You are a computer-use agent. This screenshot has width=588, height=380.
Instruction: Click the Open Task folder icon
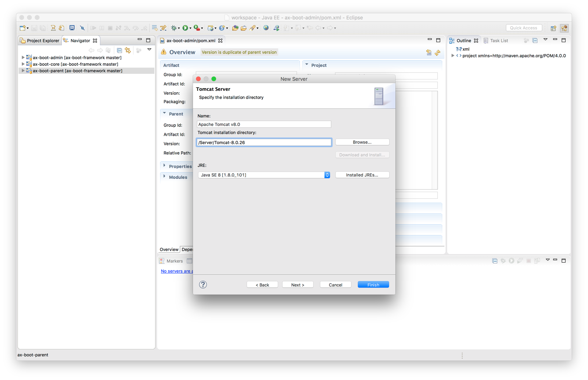click(243, 28)
